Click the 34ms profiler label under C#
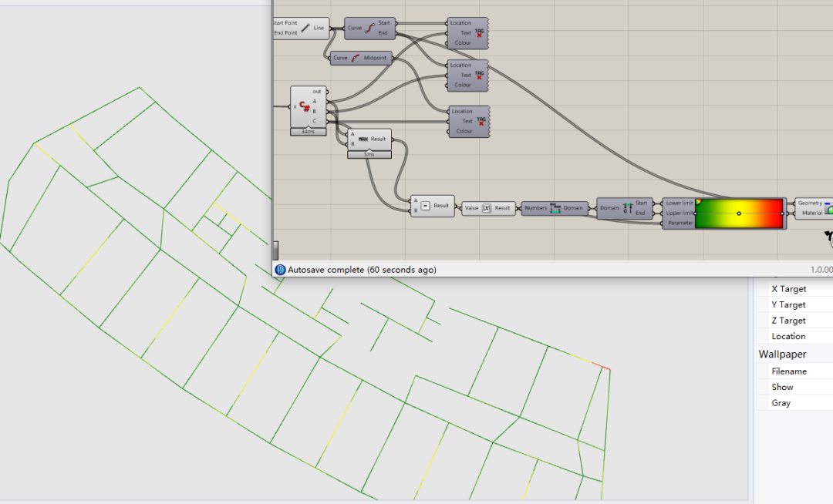This screenshot has height=504, width=833. coord(308,131)
